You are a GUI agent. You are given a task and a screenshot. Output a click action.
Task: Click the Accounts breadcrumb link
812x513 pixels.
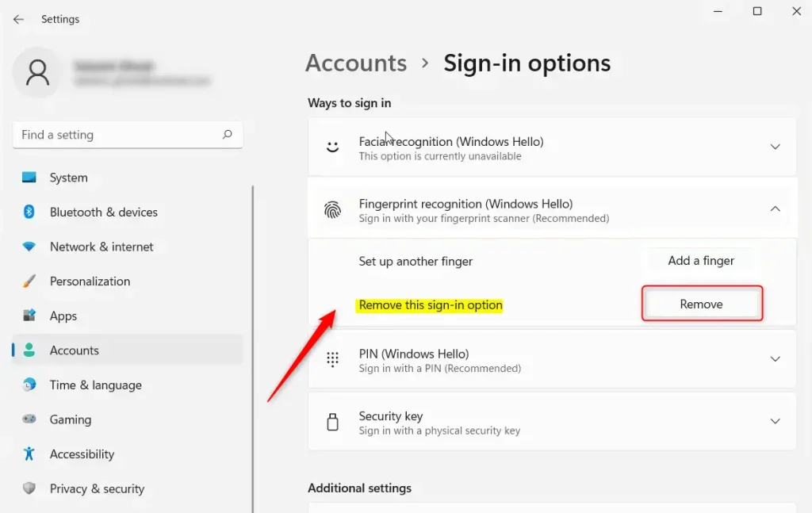(356, 63)
